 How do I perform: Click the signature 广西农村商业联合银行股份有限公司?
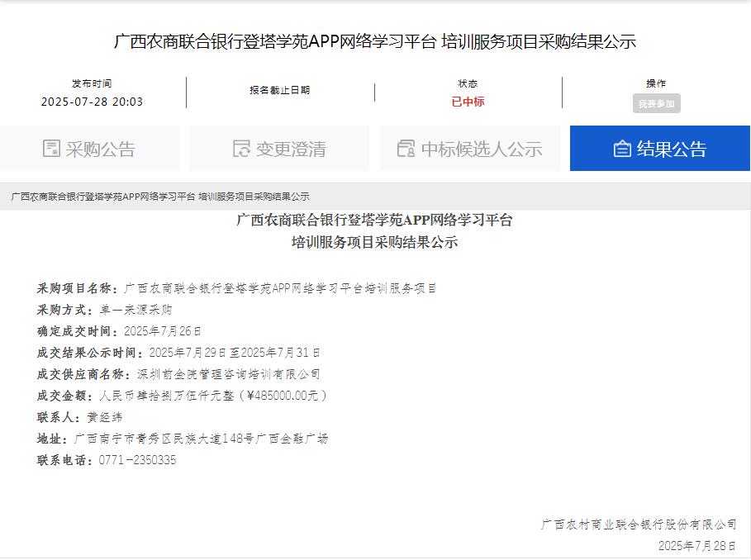[x=639, y=524]
